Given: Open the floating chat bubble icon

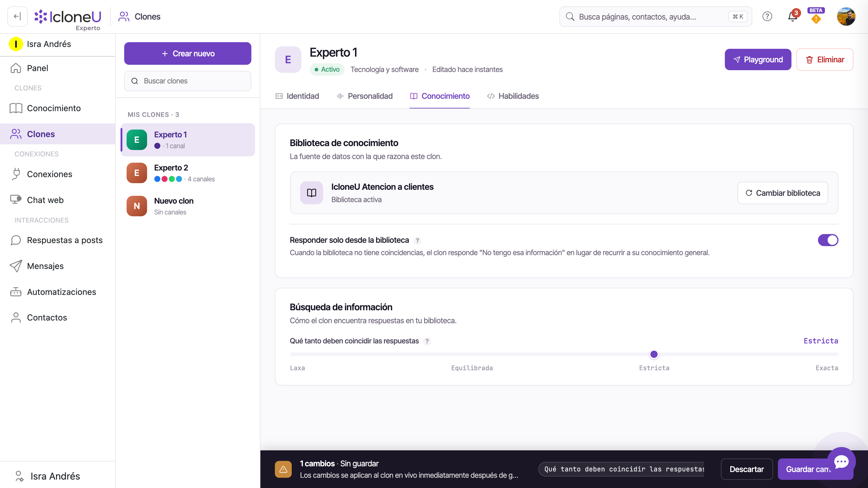Looking at the screenshot, I should coord(841,461).
